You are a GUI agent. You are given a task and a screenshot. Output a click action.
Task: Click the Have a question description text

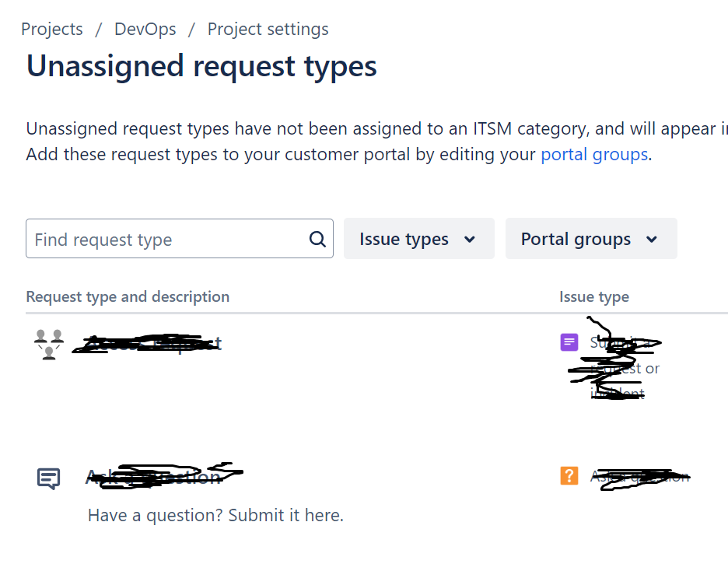click(x=215, y=515)
